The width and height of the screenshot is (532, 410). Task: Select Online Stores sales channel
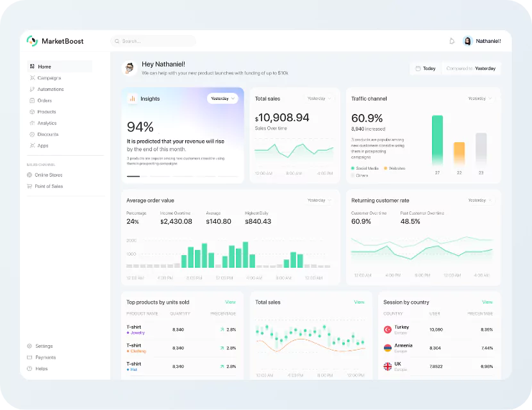[48, 175]
